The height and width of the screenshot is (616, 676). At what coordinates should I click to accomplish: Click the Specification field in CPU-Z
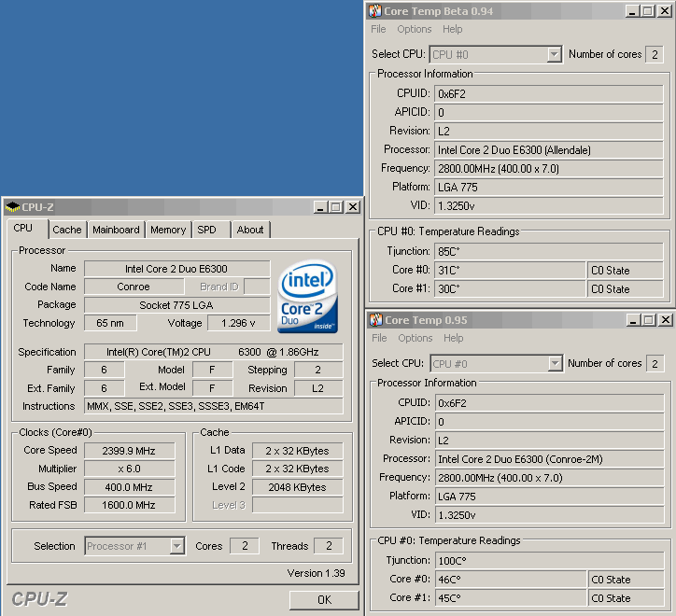tap(214, 352)
